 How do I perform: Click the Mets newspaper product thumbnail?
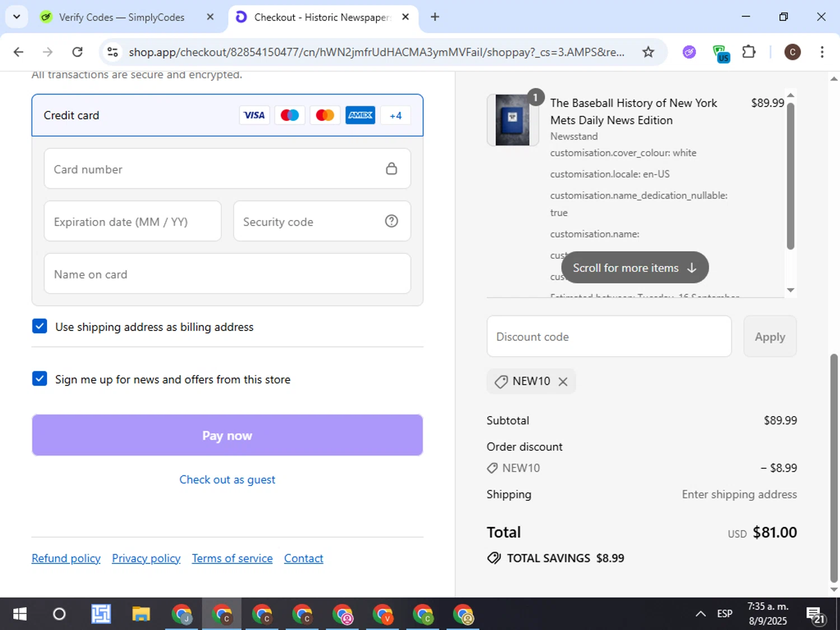(512, 120)
